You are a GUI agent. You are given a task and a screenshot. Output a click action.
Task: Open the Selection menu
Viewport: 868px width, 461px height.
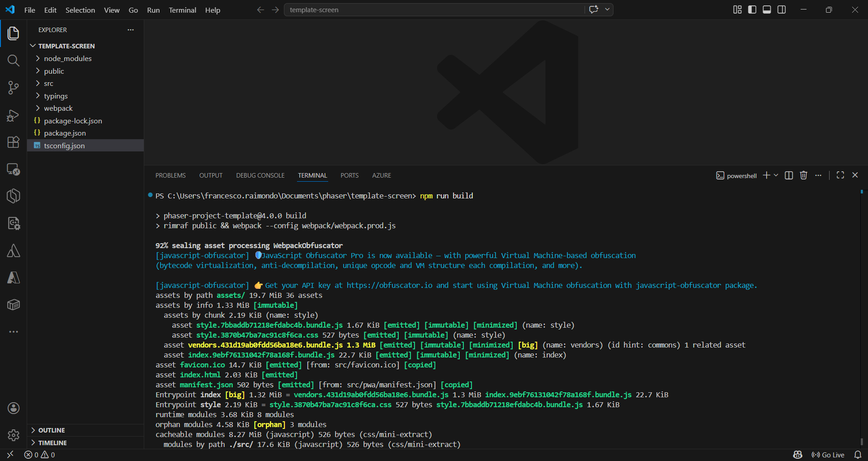pos(80,10)
